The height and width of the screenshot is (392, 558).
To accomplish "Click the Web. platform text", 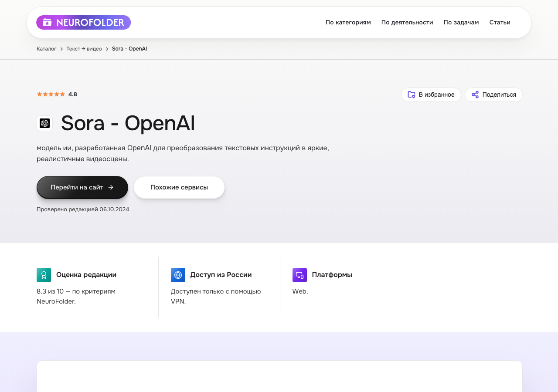I will coord(300,291).
